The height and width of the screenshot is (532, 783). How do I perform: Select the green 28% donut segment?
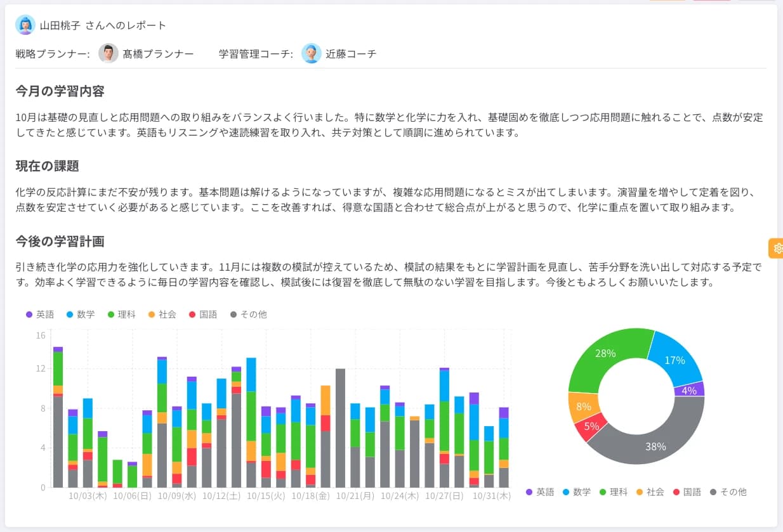tap(606, 353)
